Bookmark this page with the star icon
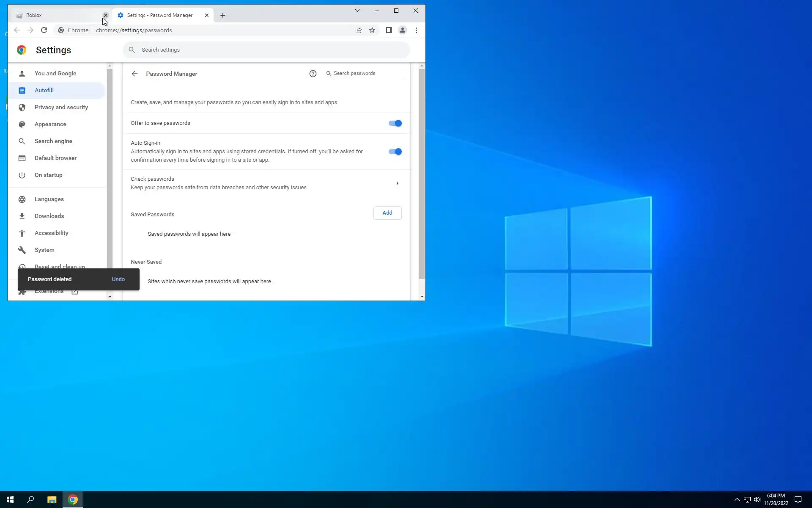 click(372, 30)
